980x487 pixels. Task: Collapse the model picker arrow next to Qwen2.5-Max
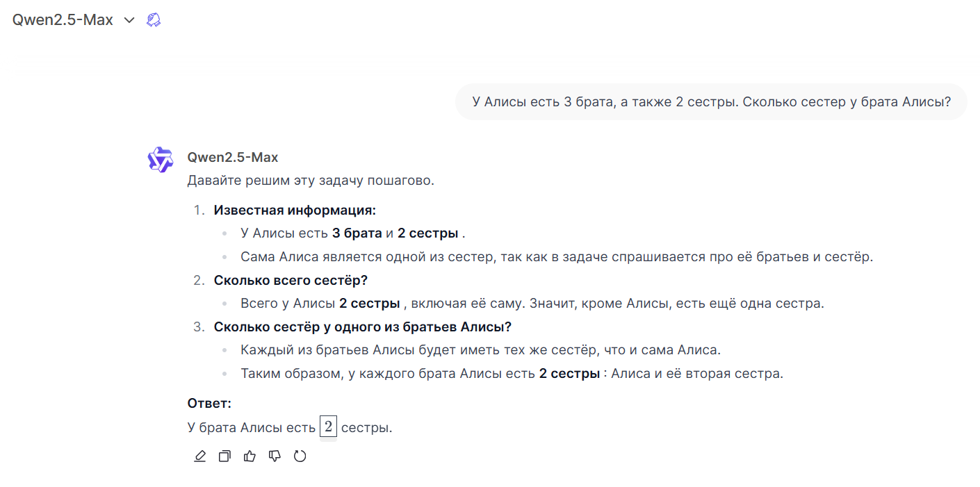(129, 20)
